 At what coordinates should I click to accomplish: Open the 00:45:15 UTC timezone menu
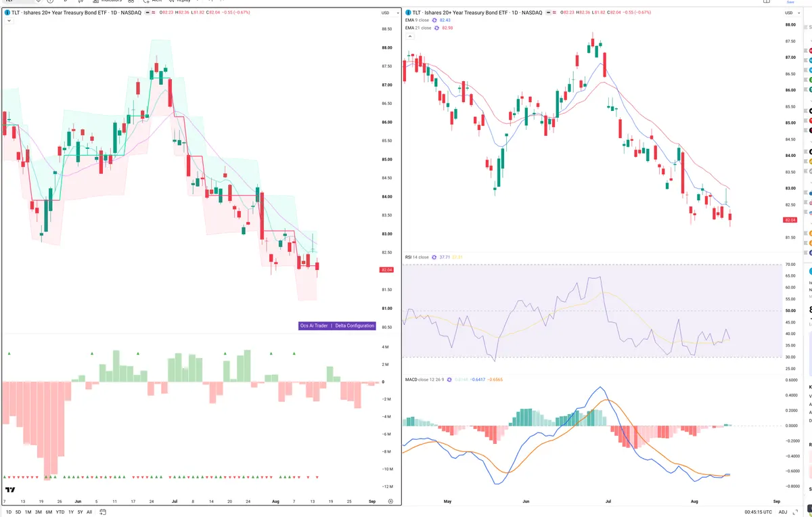click(x=758, y=512)
